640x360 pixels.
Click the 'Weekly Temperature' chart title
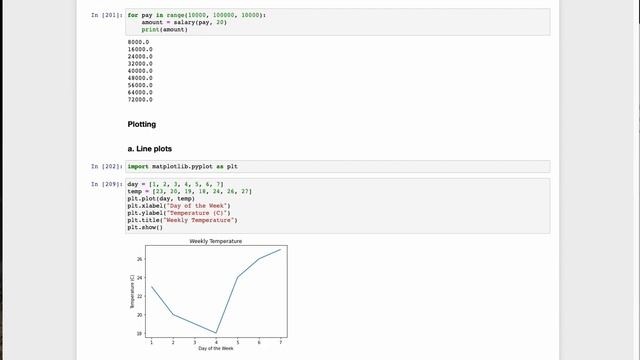pos(216,241)
